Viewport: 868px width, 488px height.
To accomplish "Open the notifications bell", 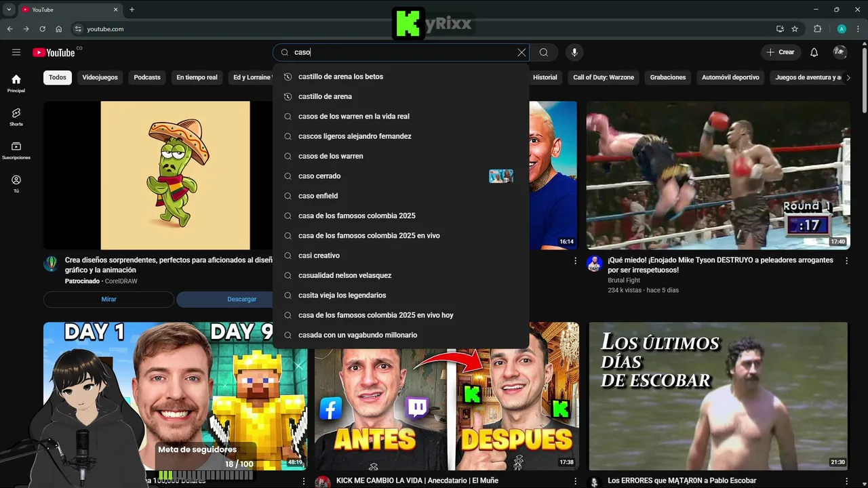I will click(814, 52).
